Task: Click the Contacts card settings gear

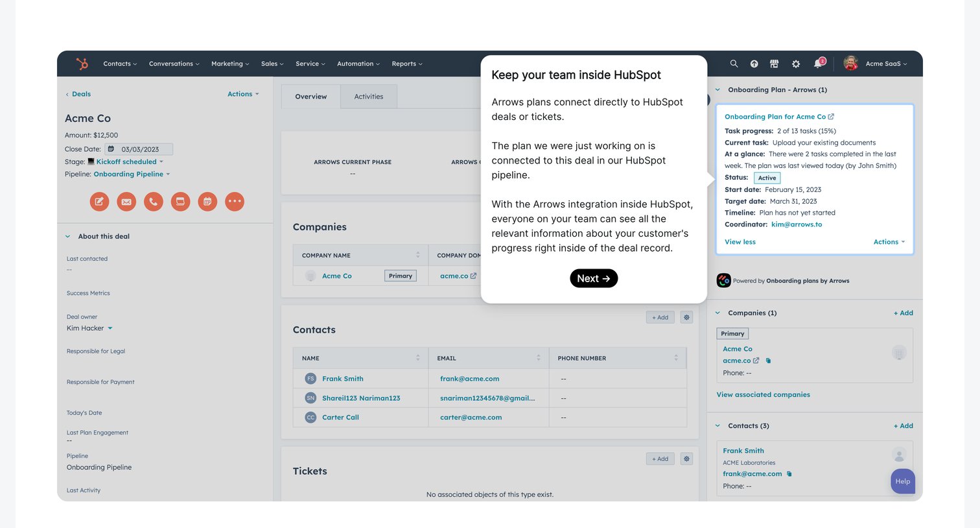Action: point(686,317)
